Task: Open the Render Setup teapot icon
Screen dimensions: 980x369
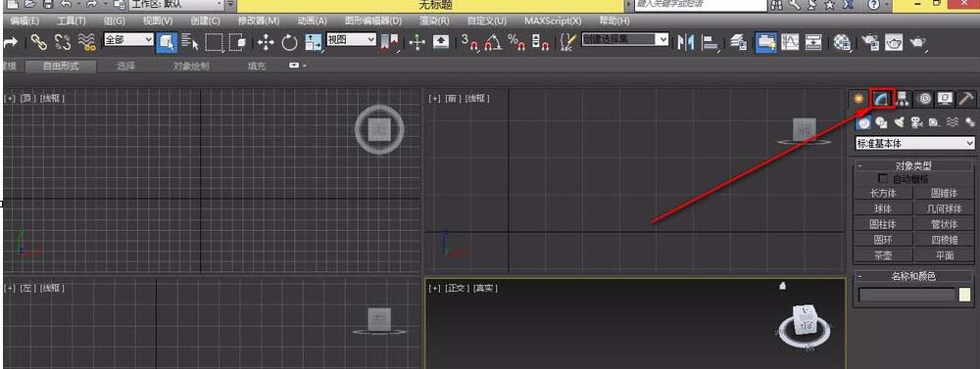Action: click(x=870, y=42)
